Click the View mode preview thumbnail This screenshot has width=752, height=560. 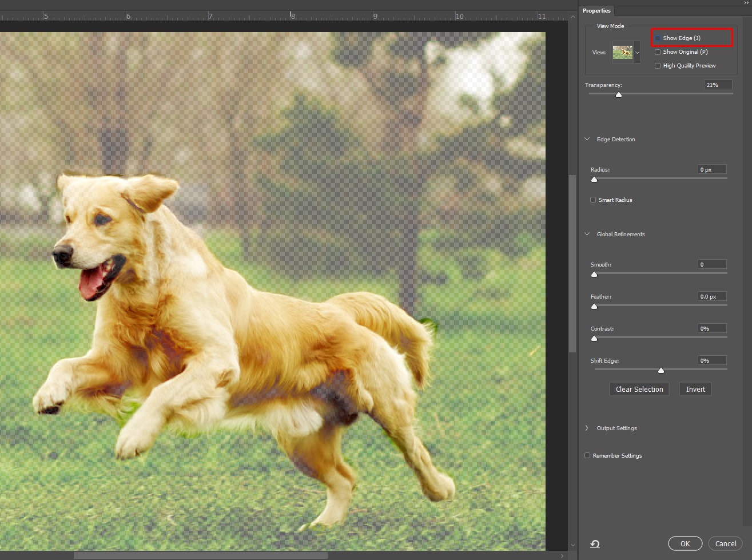tap(623, 53)
